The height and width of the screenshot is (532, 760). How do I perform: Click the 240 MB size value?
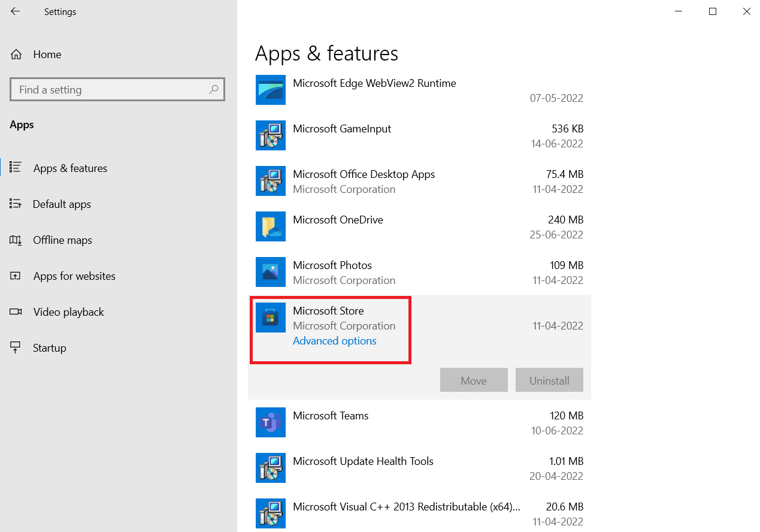[x=565, y=219]
